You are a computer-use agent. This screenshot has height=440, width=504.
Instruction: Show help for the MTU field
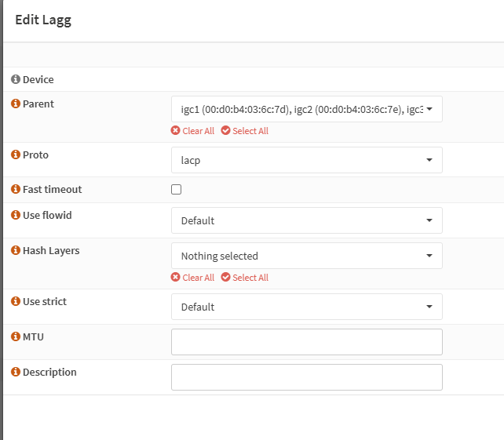click(x=16, y=336)
